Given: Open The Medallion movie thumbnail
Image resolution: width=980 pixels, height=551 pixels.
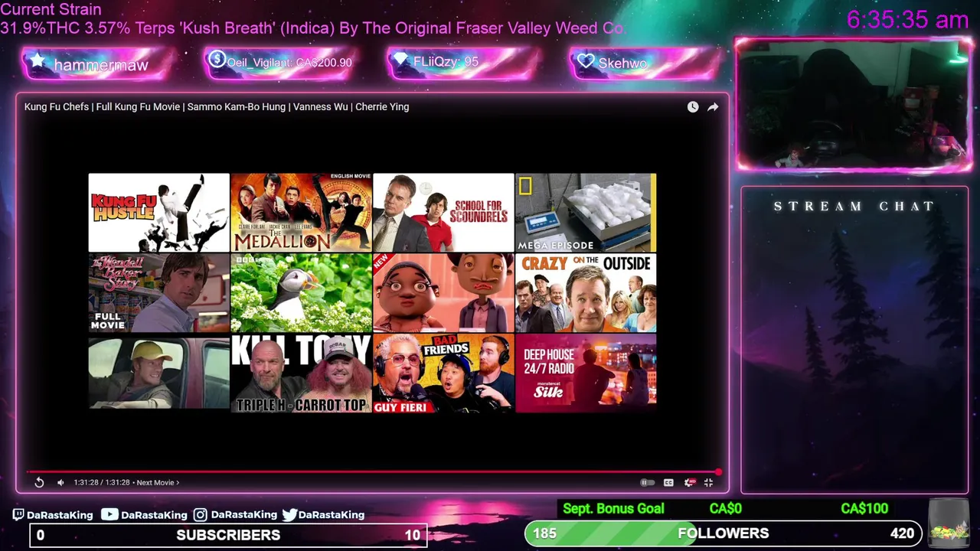Looking at the screenshot, I should pyautogui.click(x=301, y=213).
